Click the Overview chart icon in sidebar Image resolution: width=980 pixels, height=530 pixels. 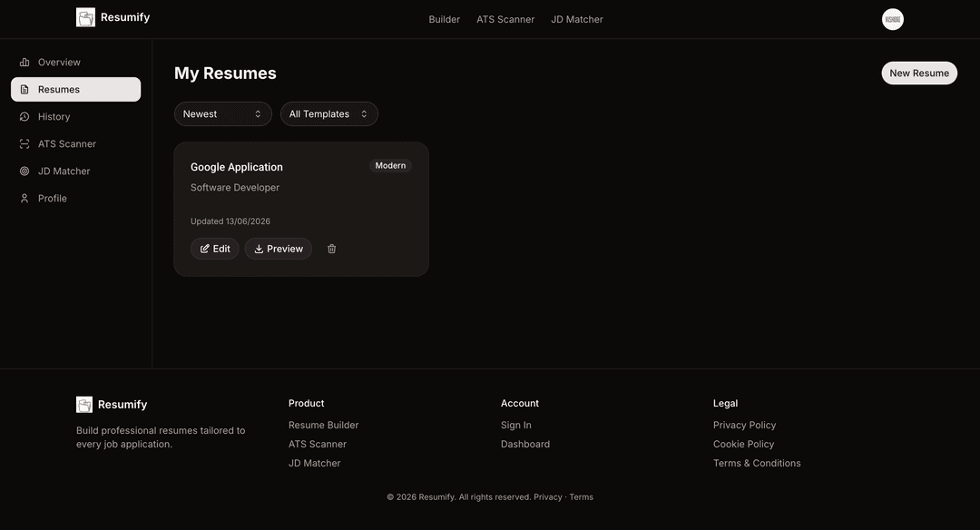point(24,62)
